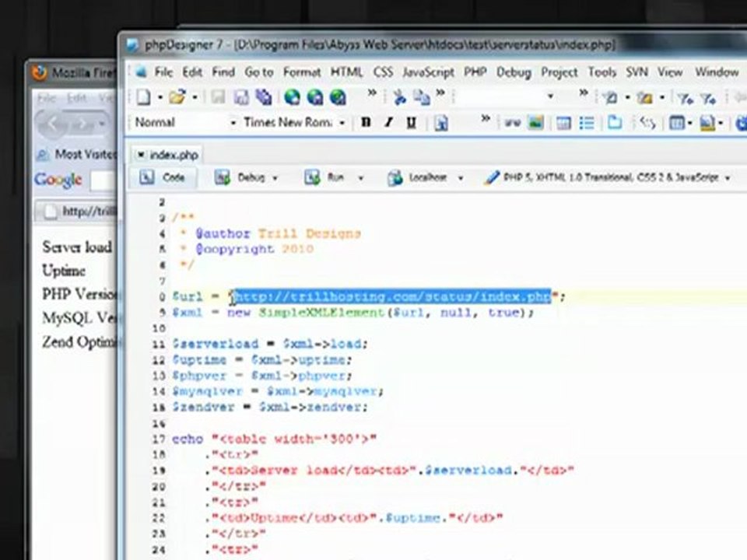Open the SVN menu
This screenshot has height=560, width=747.
point(637,72)
